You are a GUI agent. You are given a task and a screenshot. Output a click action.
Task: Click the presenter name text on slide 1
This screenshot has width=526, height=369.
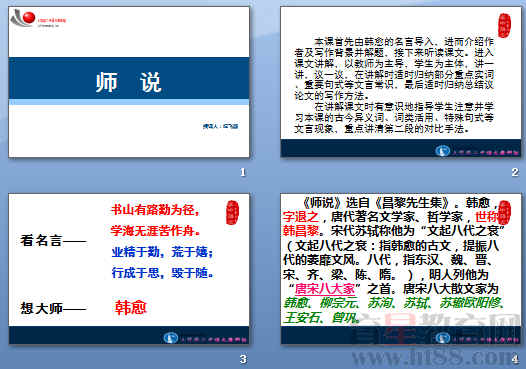pyautogui.click(x=220, y=126)
